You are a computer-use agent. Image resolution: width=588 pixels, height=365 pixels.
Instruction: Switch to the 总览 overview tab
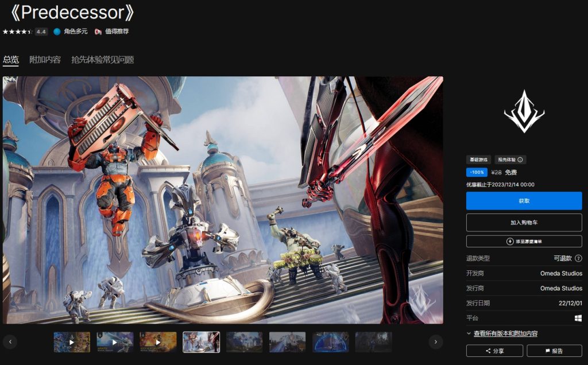(11, 60)
